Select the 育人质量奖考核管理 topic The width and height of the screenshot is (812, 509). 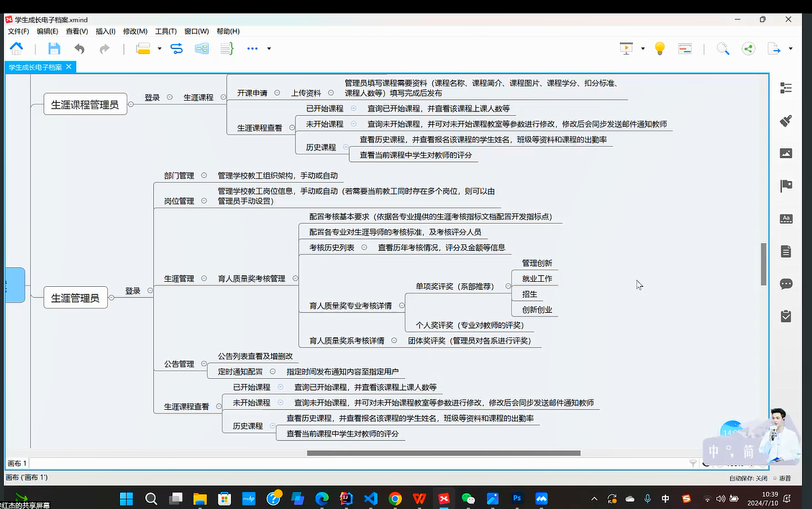pyautogui.click(x=251, y=279)
